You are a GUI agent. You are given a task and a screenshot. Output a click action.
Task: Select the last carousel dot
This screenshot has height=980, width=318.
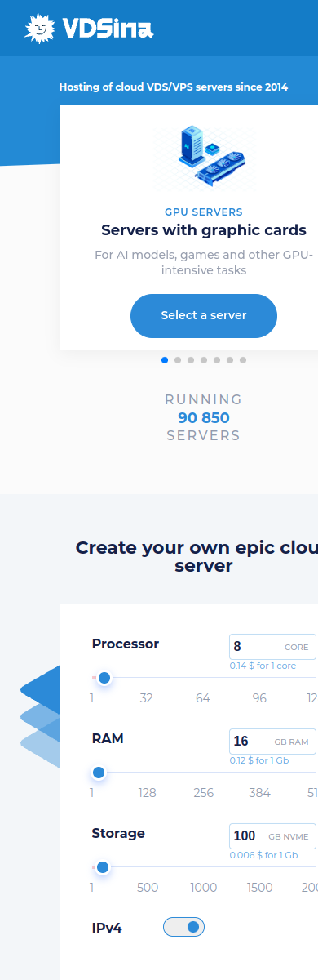[x=243, y=359]
